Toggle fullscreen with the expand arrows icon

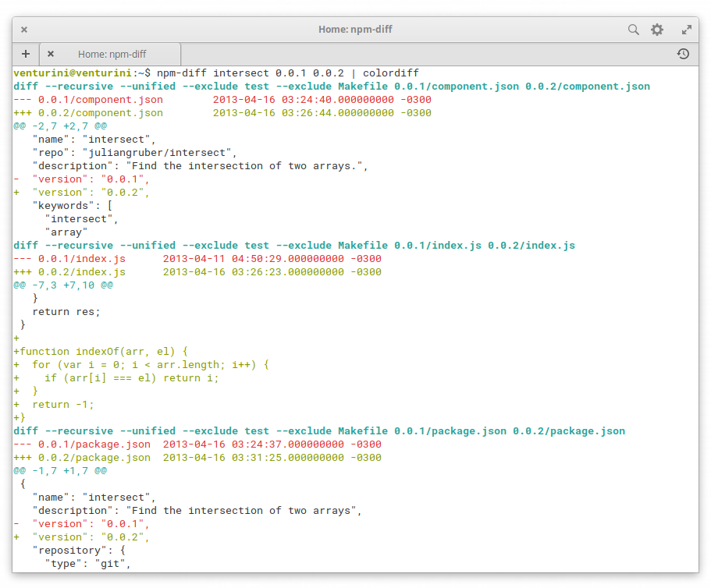click(687, 30)
